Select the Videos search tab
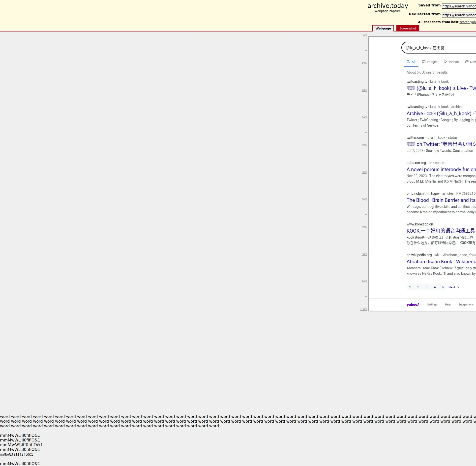The height and width of the screenshot is (466, 476). pos(451,62)
